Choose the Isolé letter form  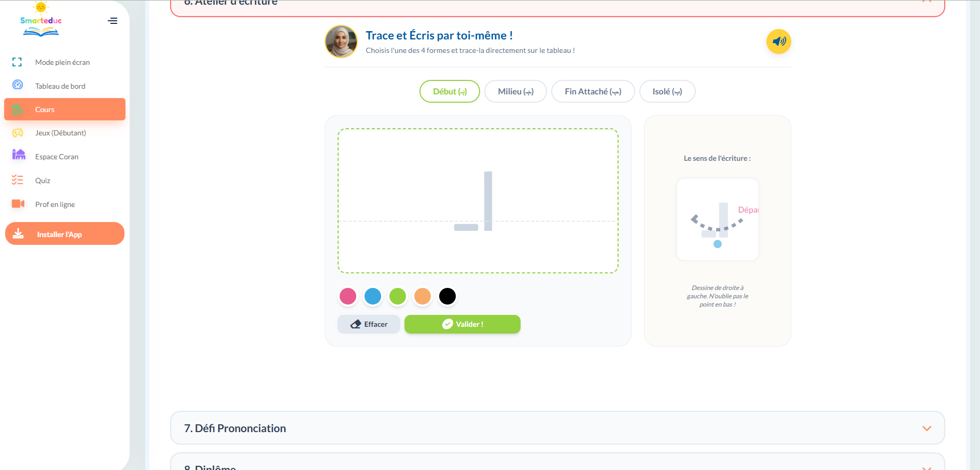667,91
